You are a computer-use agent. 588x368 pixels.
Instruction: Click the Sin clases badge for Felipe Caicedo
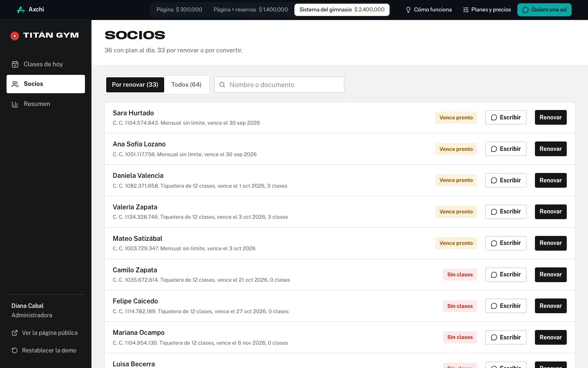(x=460, y=306)
